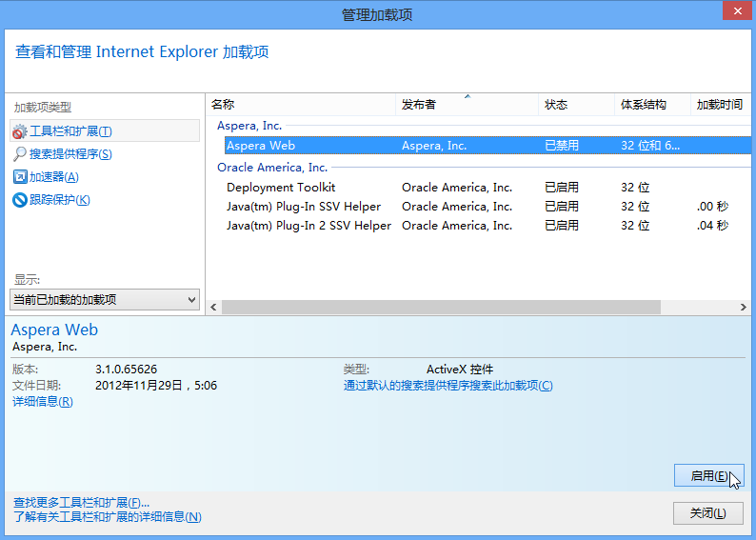Select Java(tm) Plug-In SSV Helper row
756x540 pixels.
tap(304, 207)
